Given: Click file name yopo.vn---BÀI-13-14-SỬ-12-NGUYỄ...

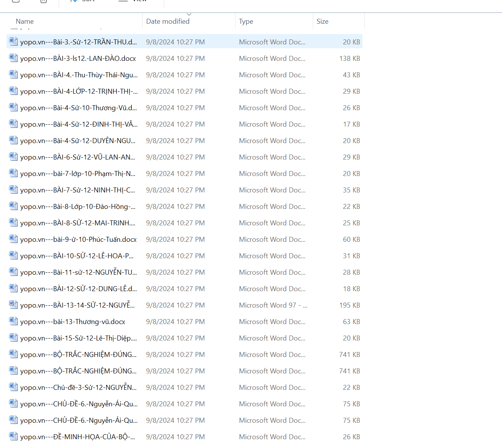Looking at the screenshot, I should click(x=78, y=305).
